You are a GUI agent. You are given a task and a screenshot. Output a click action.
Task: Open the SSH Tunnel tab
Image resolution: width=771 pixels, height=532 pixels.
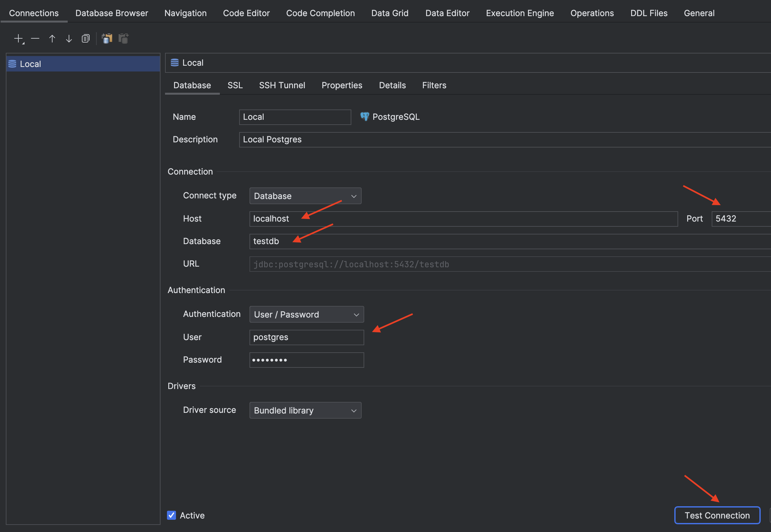coord(282,85)
